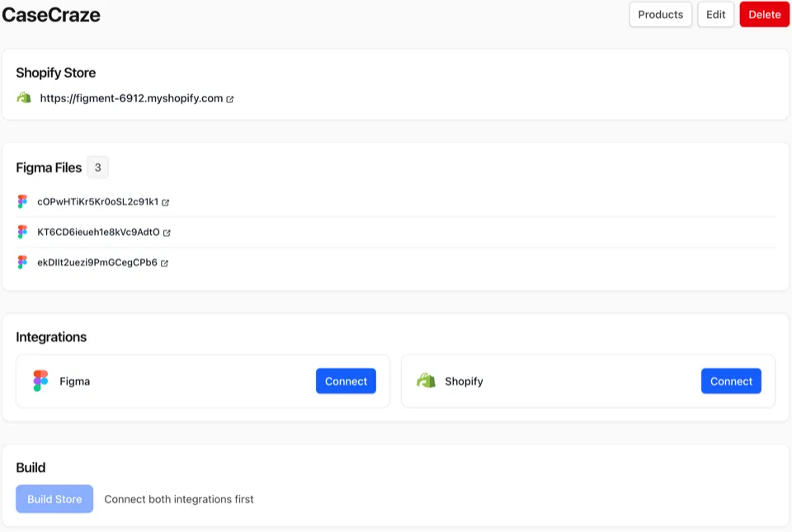
Task: Click the Shopify label in the integration card
Action: point(464,381)
